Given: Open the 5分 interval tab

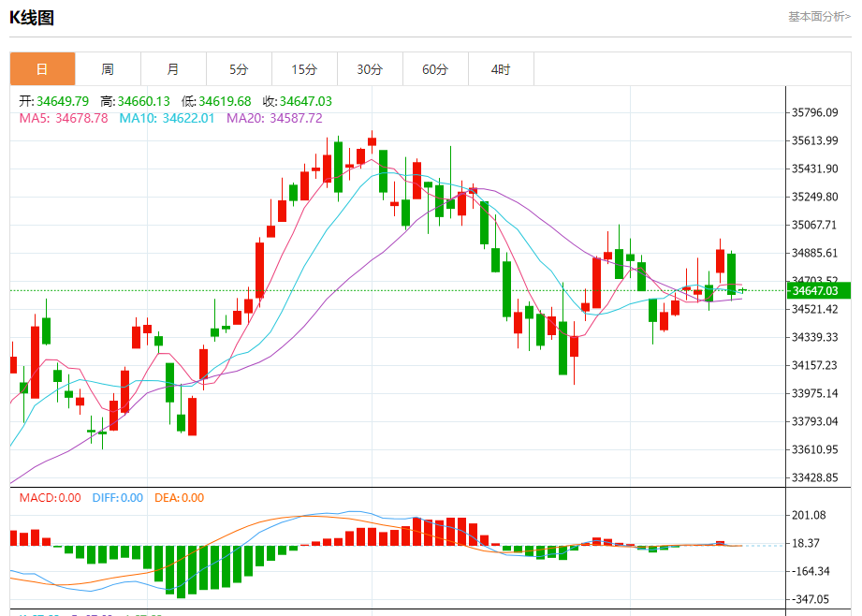Looking at the screenshot, I should point(239,68).
